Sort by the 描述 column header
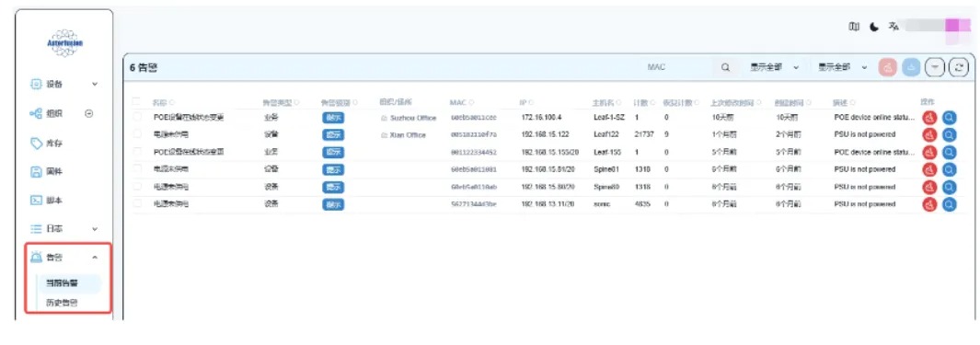980x345 pixels. click(x=844, y=102)
